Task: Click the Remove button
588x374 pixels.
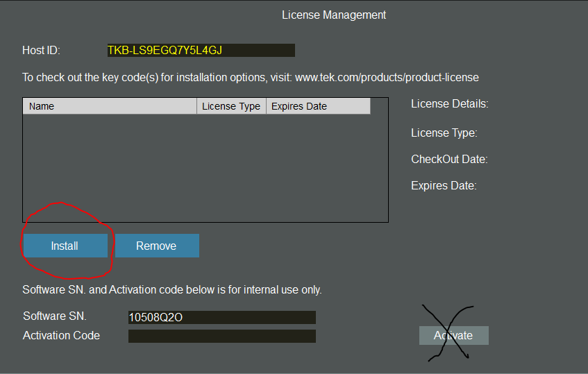Action: (157, 246)
